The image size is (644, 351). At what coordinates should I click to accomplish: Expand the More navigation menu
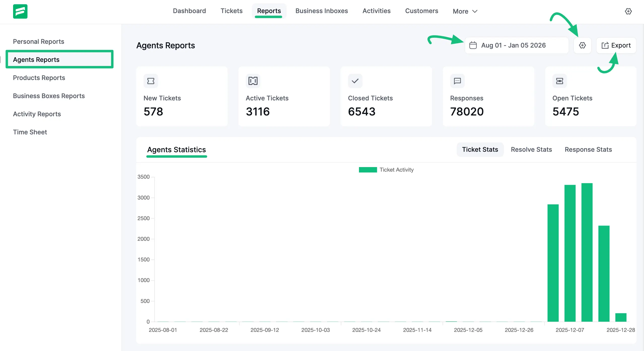click(x=464, y=11)
